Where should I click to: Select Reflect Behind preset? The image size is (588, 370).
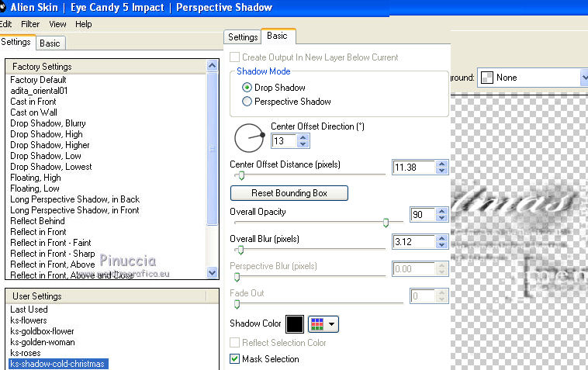click(37, 221)
